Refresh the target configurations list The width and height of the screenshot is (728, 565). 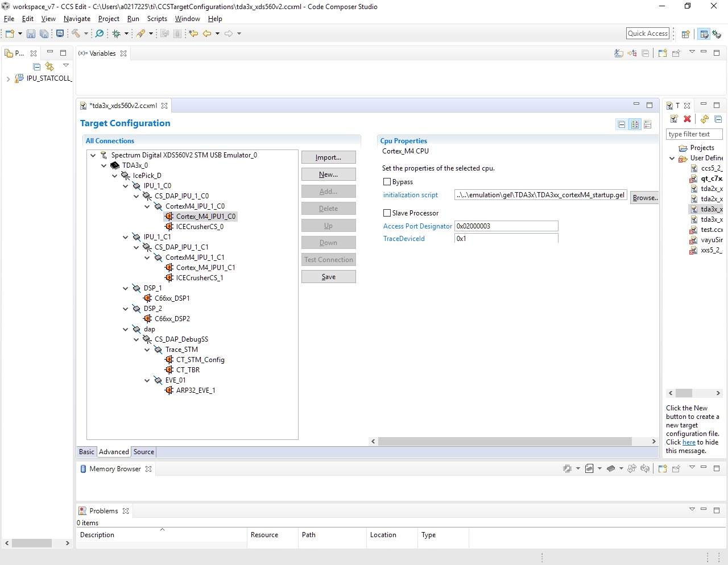(705, 119)
